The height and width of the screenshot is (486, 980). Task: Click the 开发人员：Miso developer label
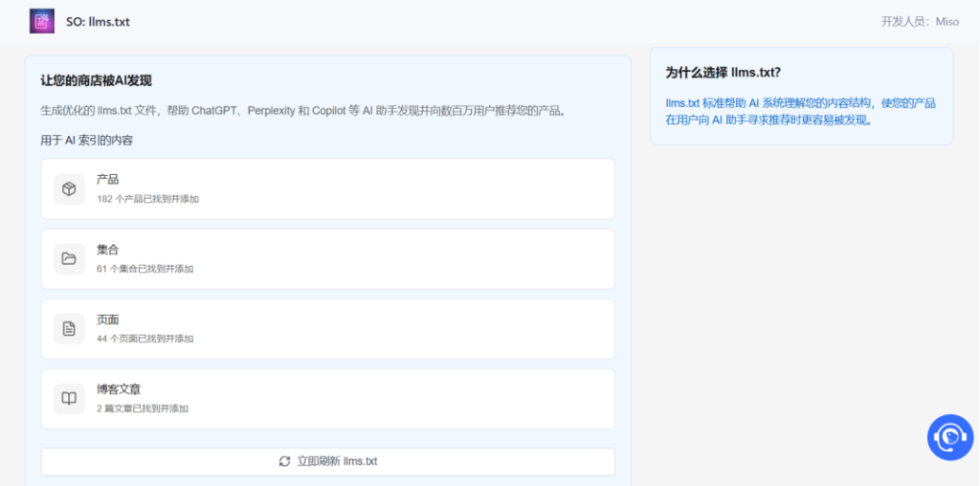point(920,22)
